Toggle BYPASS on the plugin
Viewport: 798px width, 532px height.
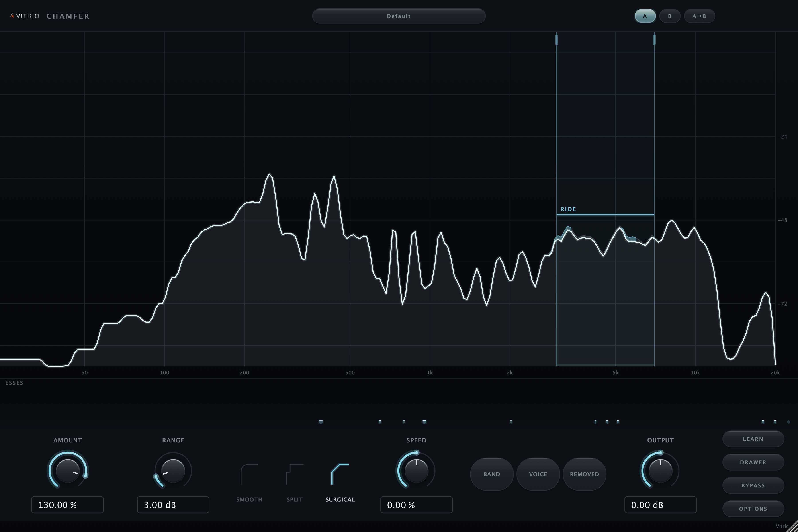click(x=753, y=485)
